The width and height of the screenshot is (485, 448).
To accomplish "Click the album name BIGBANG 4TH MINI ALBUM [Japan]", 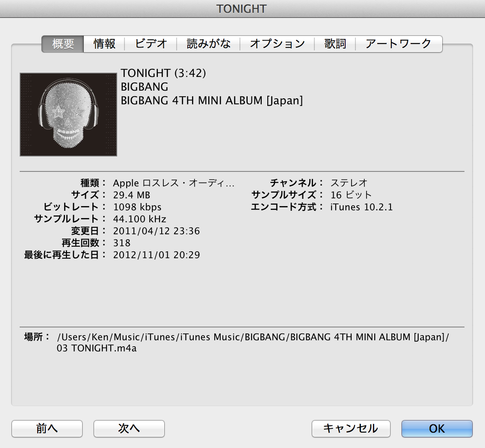I will coord(212,101).
